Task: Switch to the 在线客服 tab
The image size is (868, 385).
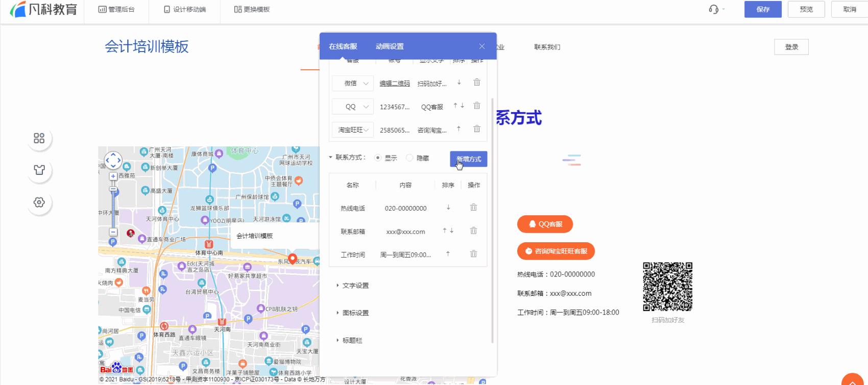Action: 343,46
